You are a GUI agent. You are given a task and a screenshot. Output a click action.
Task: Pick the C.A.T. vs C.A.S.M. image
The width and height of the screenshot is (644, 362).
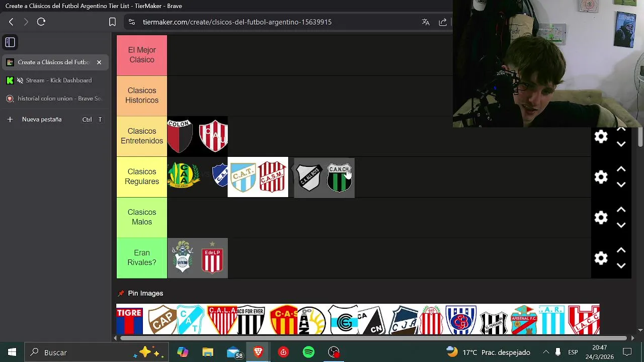point(258,177)
